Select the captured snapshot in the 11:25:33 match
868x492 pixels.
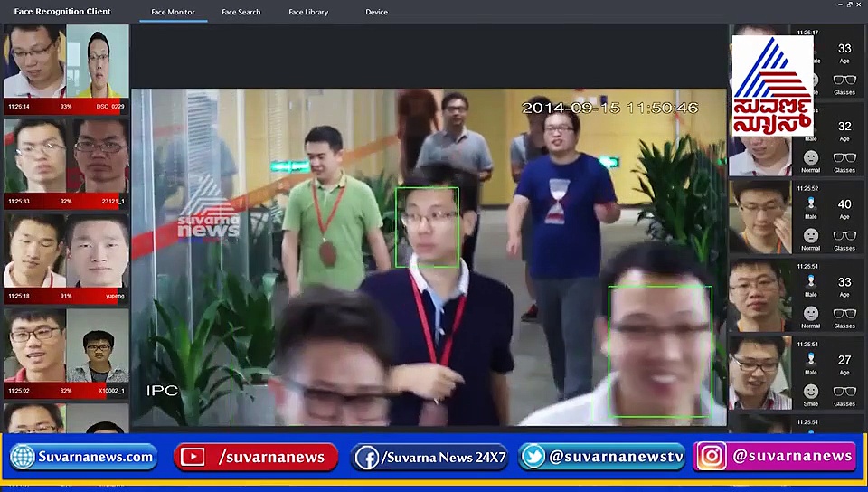[35, 156]
